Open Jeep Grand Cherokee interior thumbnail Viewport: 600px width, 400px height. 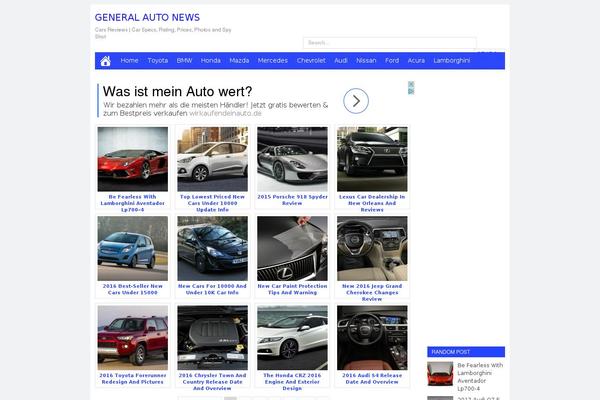coord(372,248)
